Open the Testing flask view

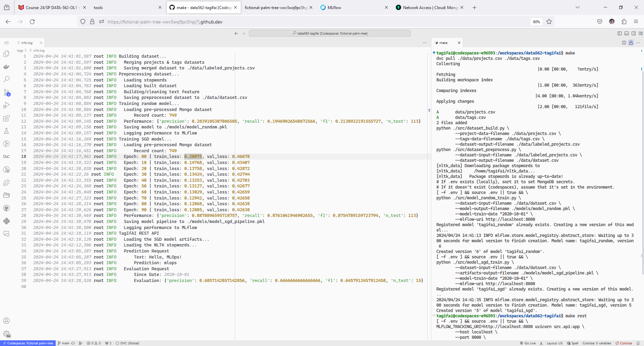6,131
